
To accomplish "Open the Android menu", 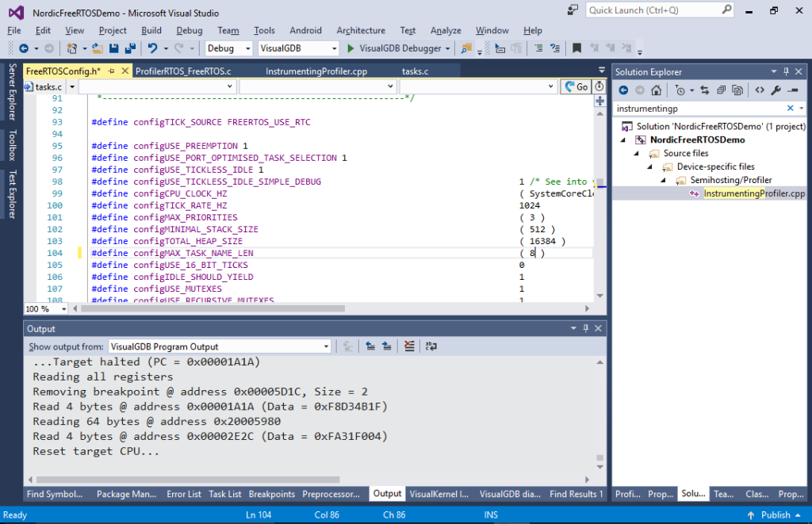I will click(x=305, y=30).
